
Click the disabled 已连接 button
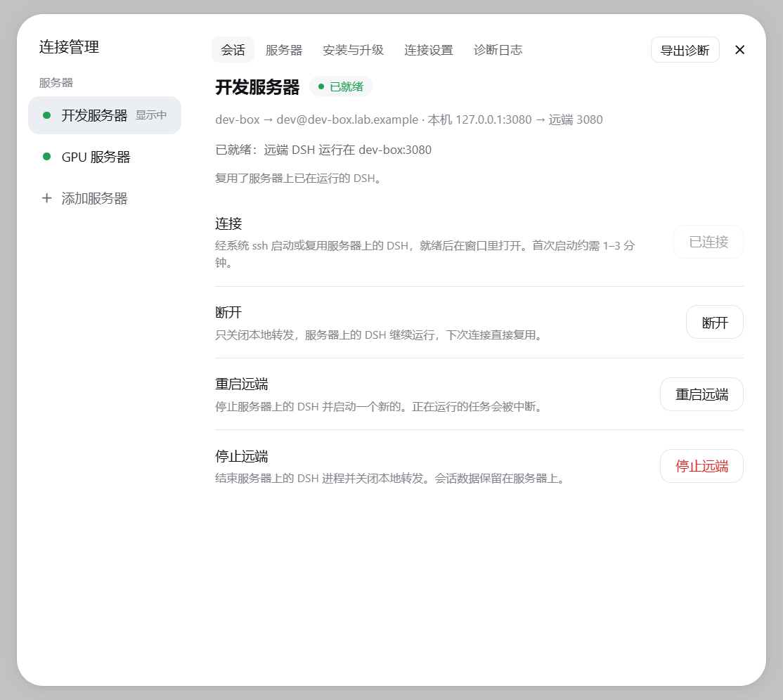click(708, 242)
